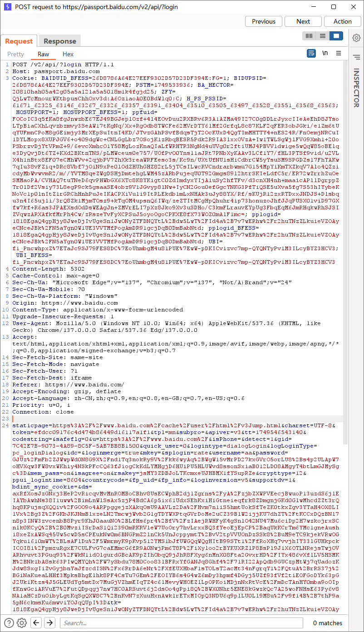Go to previous search match arrow
364x632 pixels.
pos(37,622)
